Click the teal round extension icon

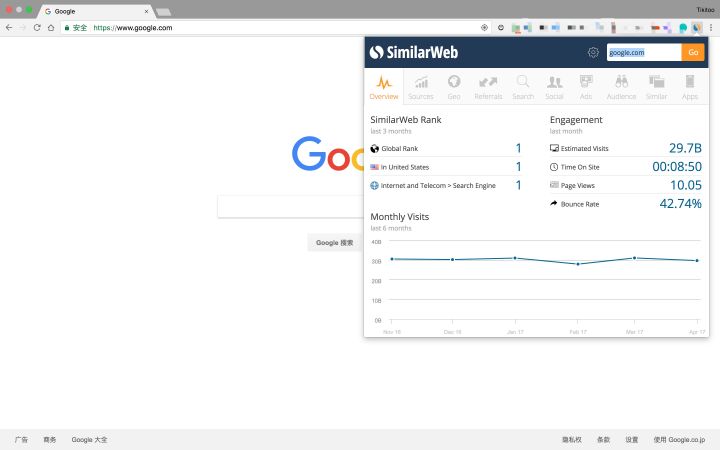[x=683, y=28]
